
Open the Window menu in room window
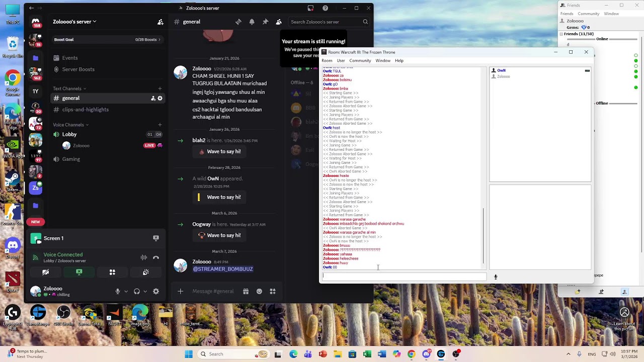click(x=383, y=61)
